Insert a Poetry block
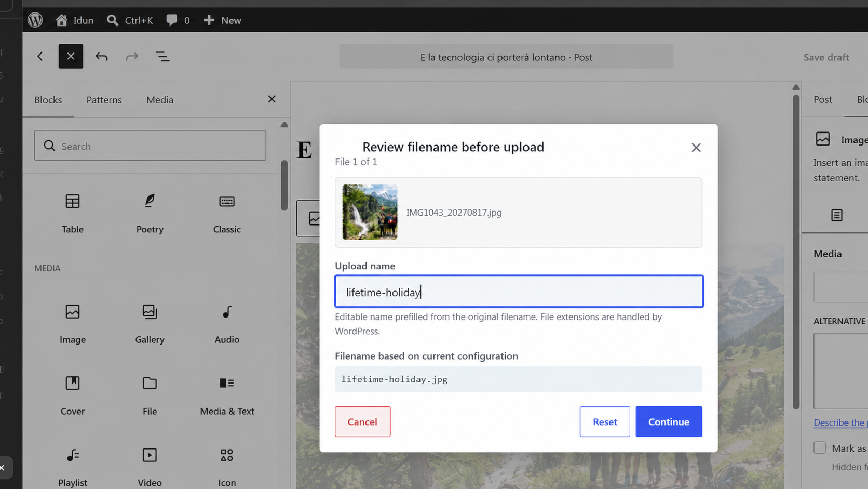This screenshot has width=868, height=489. (x=150, y=214)
